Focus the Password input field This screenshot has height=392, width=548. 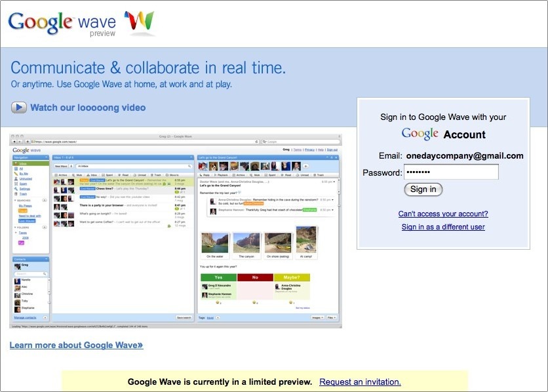click(451, 172)
